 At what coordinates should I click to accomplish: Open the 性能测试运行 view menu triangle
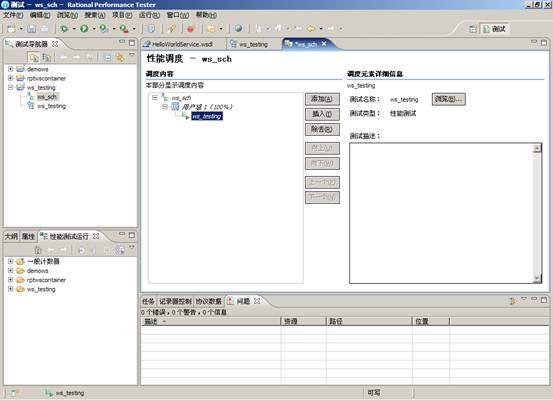(132, 247)
